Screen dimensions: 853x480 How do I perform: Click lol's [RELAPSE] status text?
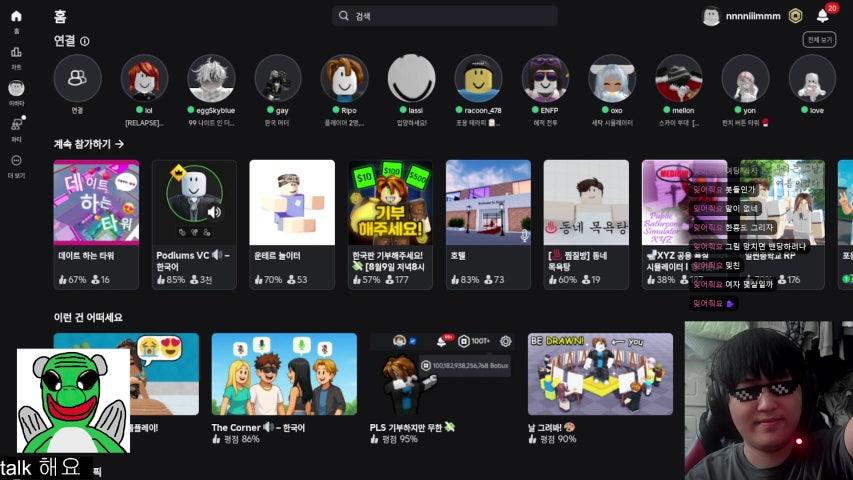coord(144,123)
